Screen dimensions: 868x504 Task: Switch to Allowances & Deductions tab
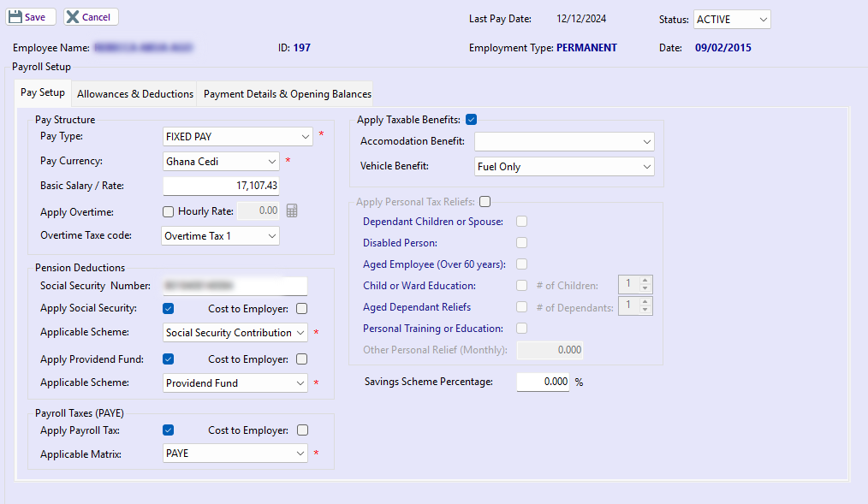click(135, 94)
